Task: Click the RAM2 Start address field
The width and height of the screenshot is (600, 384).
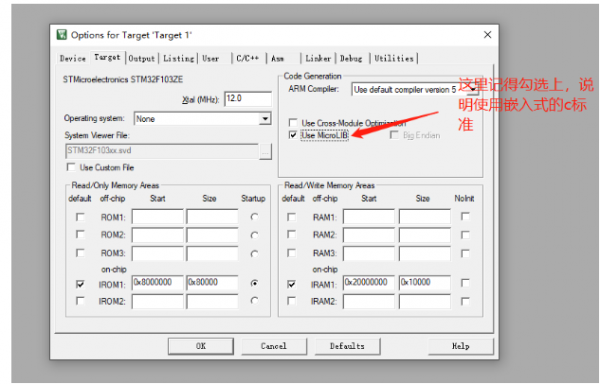Action: (x=369, y=235)
